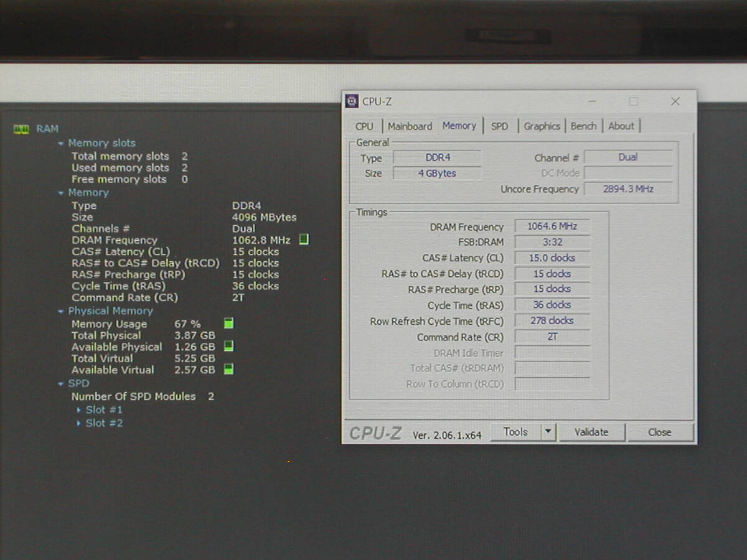This screenshot has width=747, height=560.
Task: Open the Tools dropdown arrow in CPU-Z
Action: coord(548,432)
